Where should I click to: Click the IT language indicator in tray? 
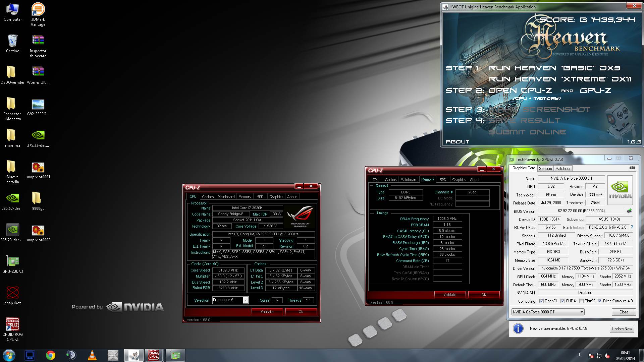coord(580,355)
